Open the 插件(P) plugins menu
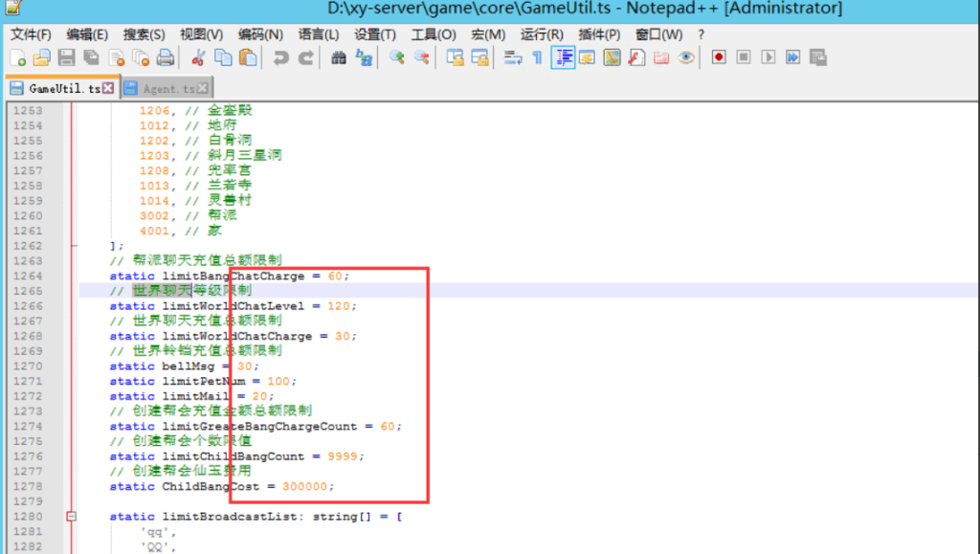Image resolution: width=980 pixels, height=554 pixels. tap(600, 34)
